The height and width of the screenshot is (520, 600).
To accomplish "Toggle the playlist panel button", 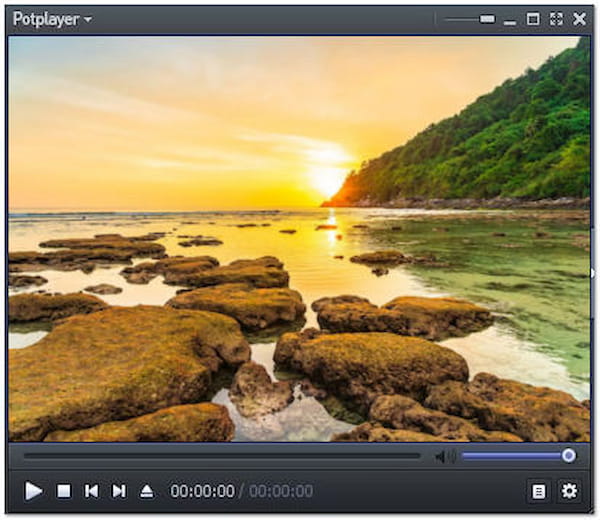I will [538, 491].
